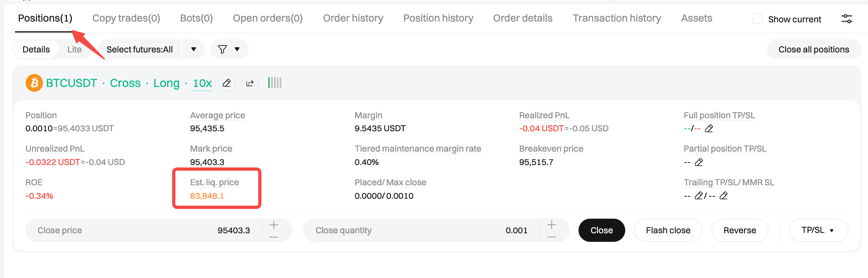Edit Partial position TP/SL
This screenshot has width=868, height=278.
(699, 163)
